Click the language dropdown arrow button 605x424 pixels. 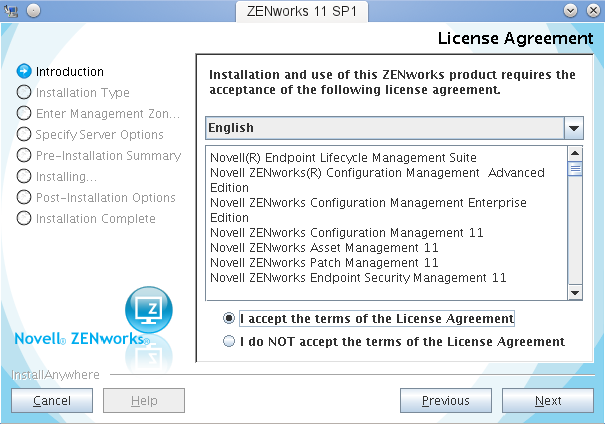[574, 128]
